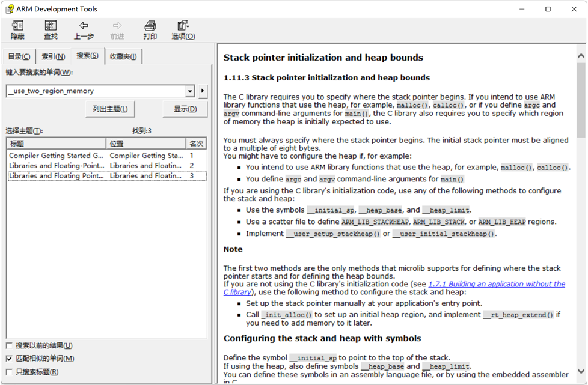Viewport: 588px width, 385px height.
Task: Sort results by 位置 column header
Action: click(x=145, y=144)
